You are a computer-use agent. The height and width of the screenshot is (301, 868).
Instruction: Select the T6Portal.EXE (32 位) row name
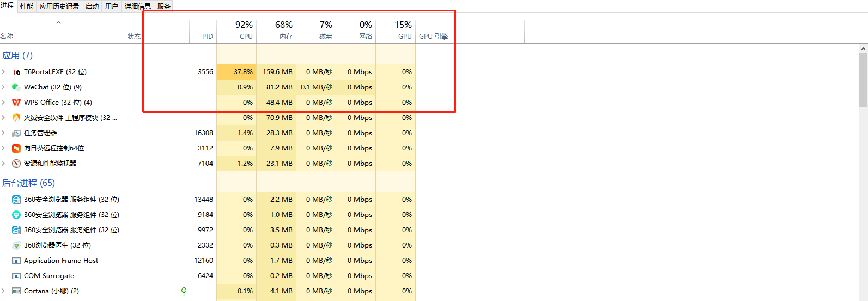click(55, 72)
